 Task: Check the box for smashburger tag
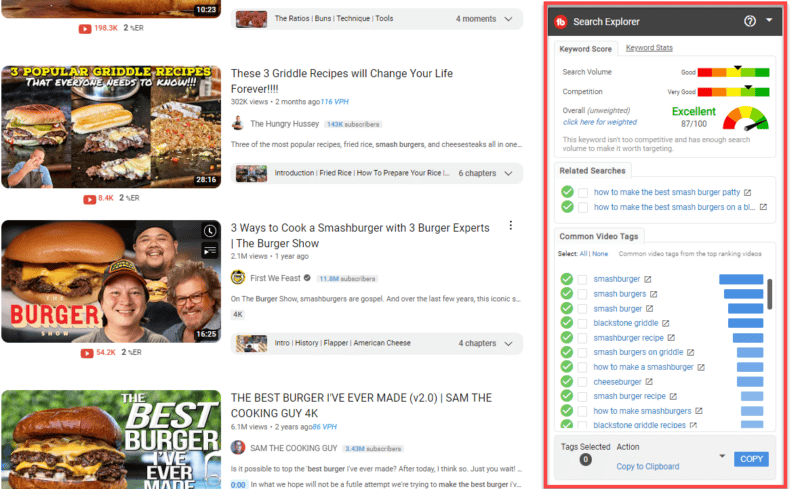tap(582, 279)
